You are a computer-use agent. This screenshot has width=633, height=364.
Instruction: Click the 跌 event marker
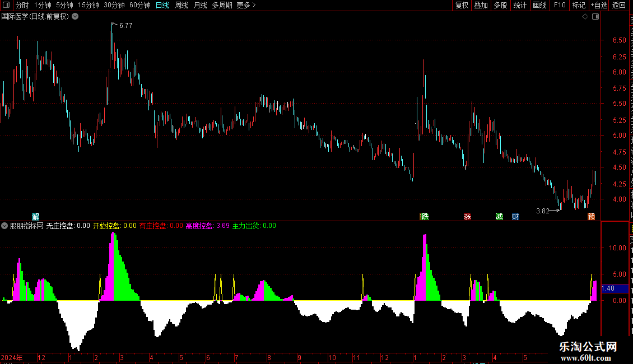(424, 217)
